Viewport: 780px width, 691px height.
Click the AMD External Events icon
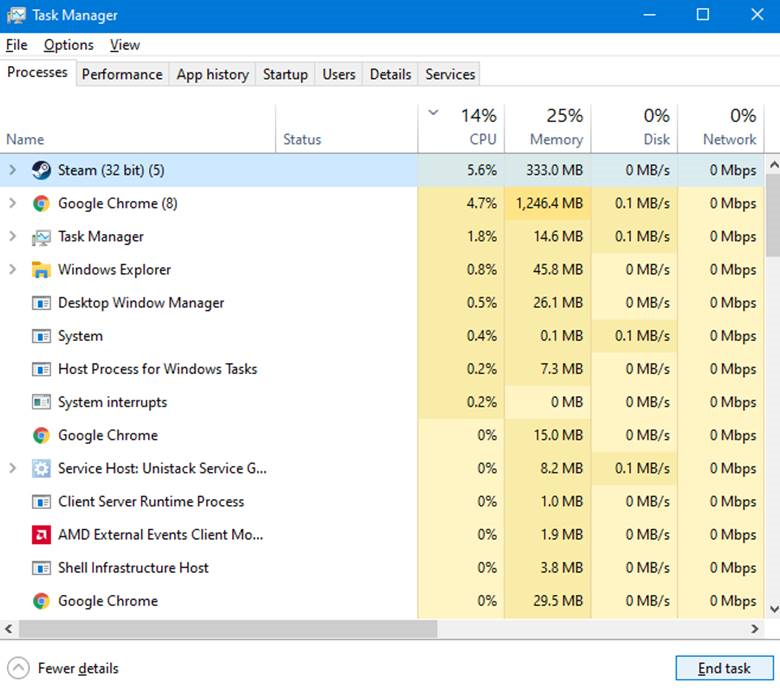41,535
